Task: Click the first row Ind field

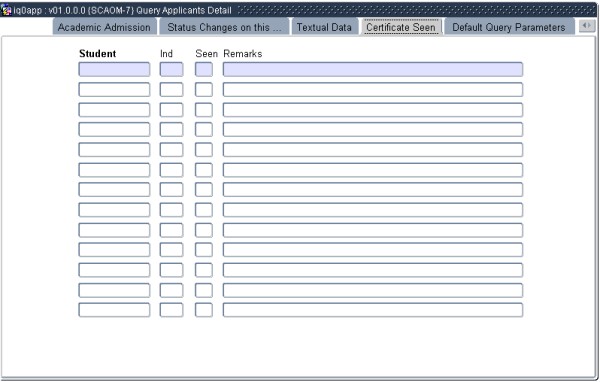Action: 171,69
